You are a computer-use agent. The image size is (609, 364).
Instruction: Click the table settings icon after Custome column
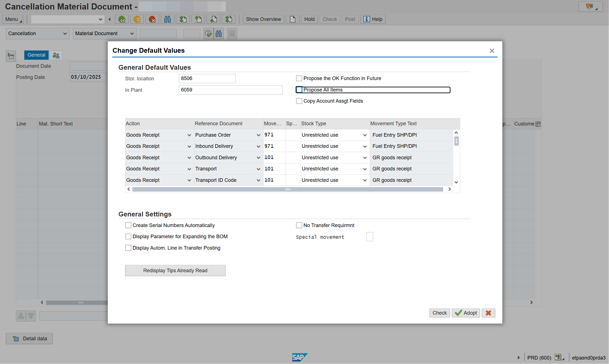pyautogui.click(x=538, y=124)
